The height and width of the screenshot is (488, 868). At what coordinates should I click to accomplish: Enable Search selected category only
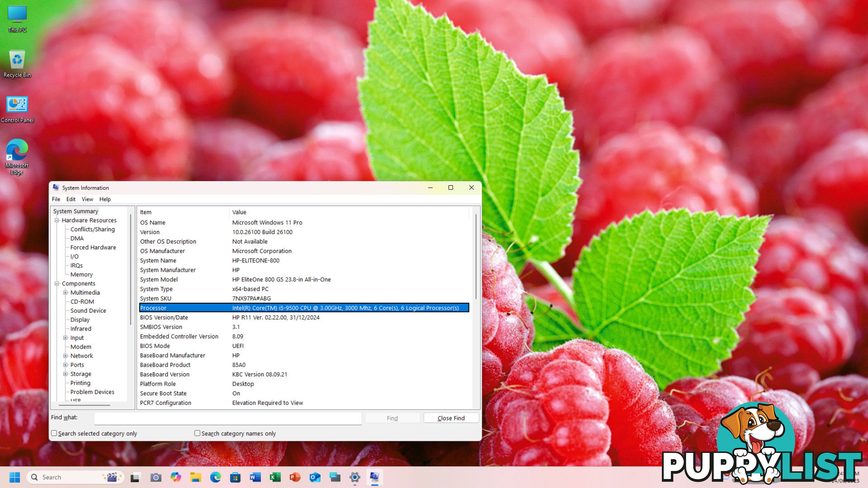pos(54,433)
